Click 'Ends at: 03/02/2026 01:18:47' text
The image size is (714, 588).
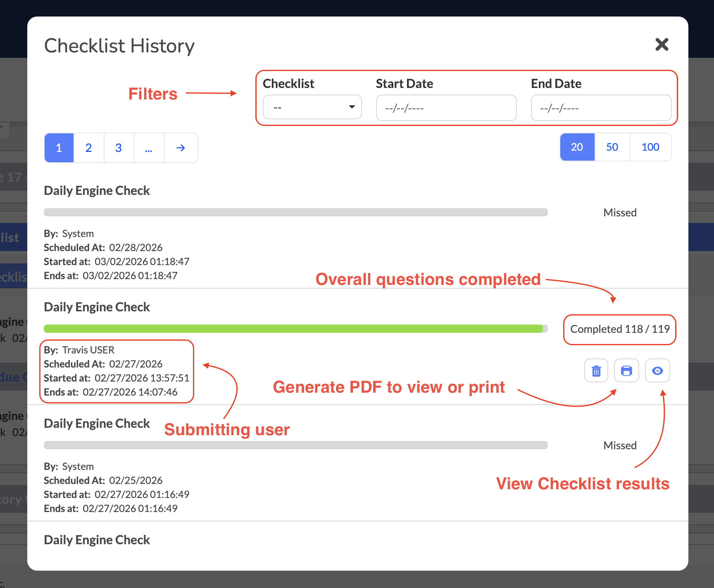click(x=111, y=276)
